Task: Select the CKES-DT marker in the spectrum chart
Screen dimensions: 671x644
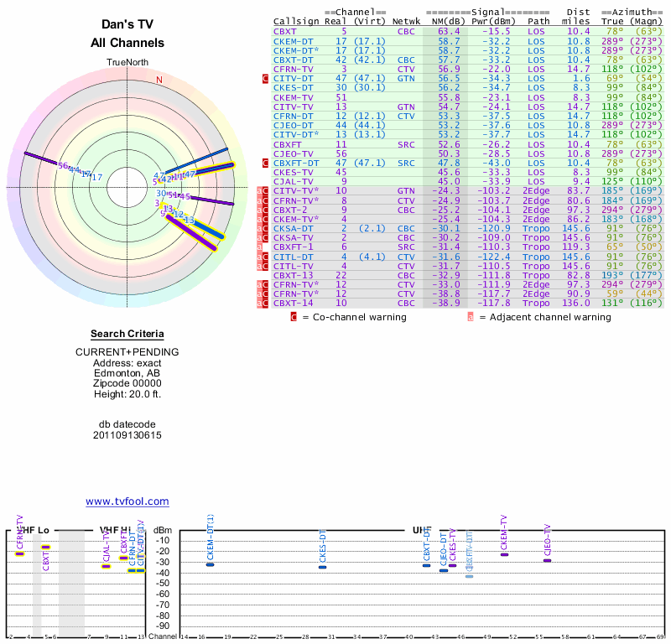Action: pos(322,567)
